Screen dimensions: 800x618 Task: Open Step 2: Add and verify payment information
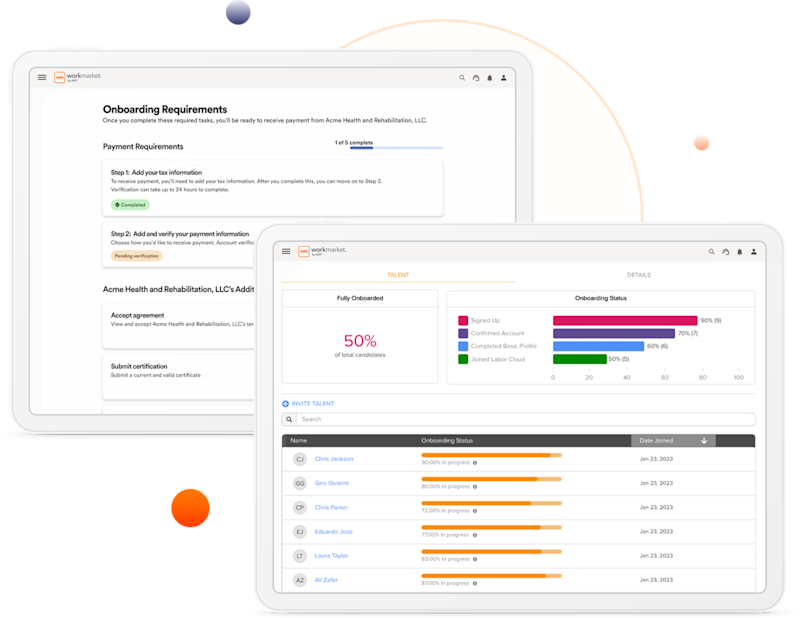tap(179, 245)
